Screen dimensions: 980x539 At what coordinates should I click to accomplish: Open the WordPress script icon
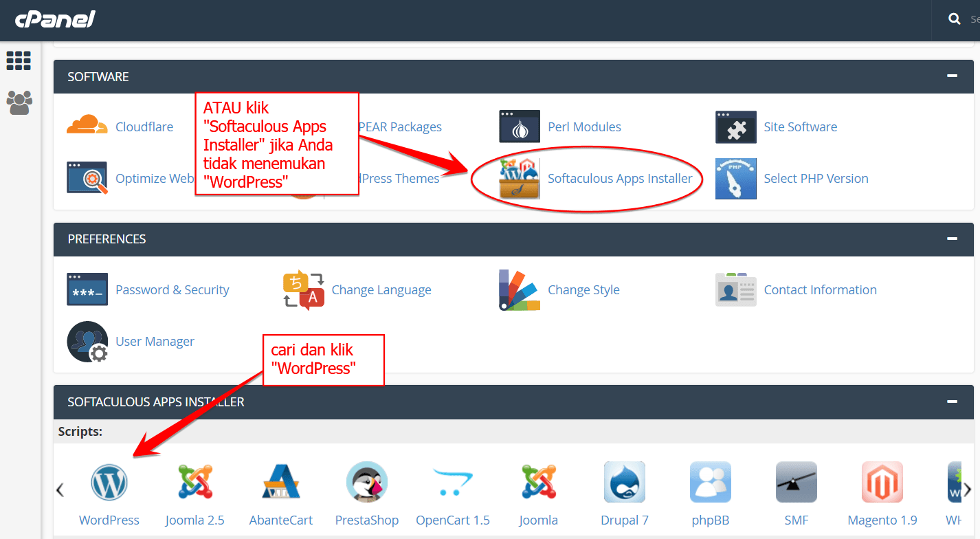point(109,482)
